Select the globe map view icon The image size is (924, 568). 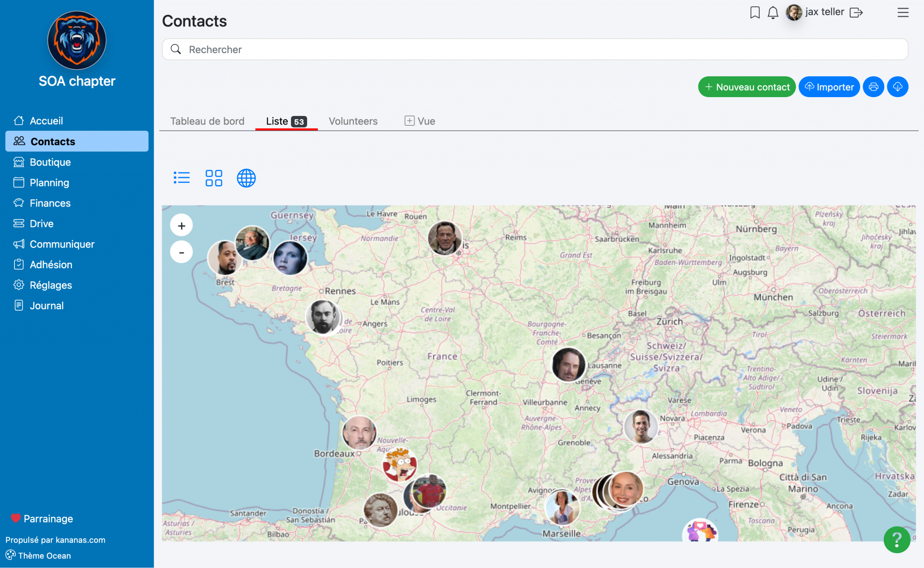click(x=246, y=178)
